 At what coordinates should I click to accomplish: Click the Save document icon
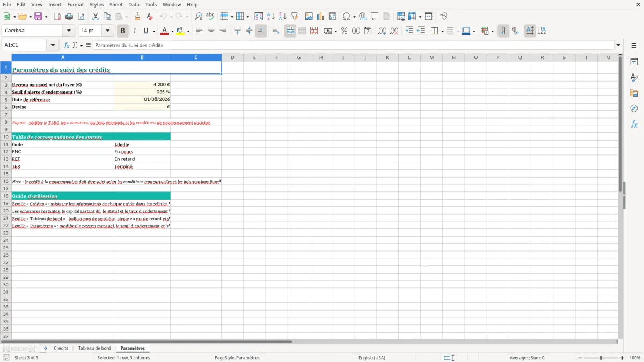point(38,17)
